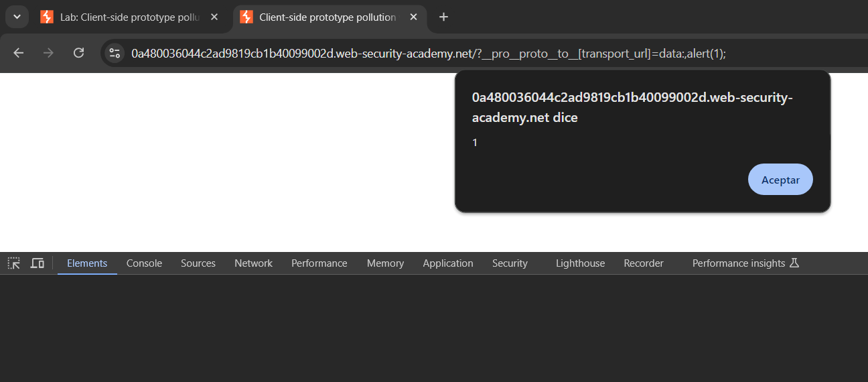The image size is (868, 382).
Task: Open the Application panel tab
Action: [447, 263]
